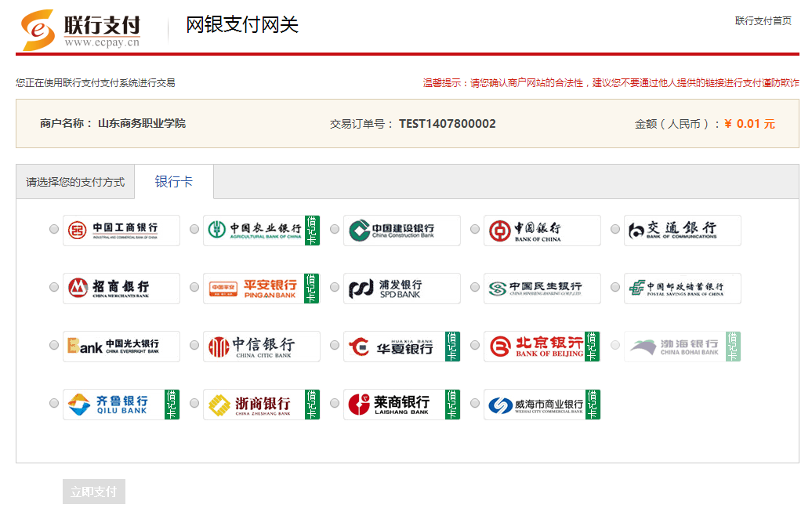
Task: Click the China CITIC Bank logo
Action: tap(261, 346)
